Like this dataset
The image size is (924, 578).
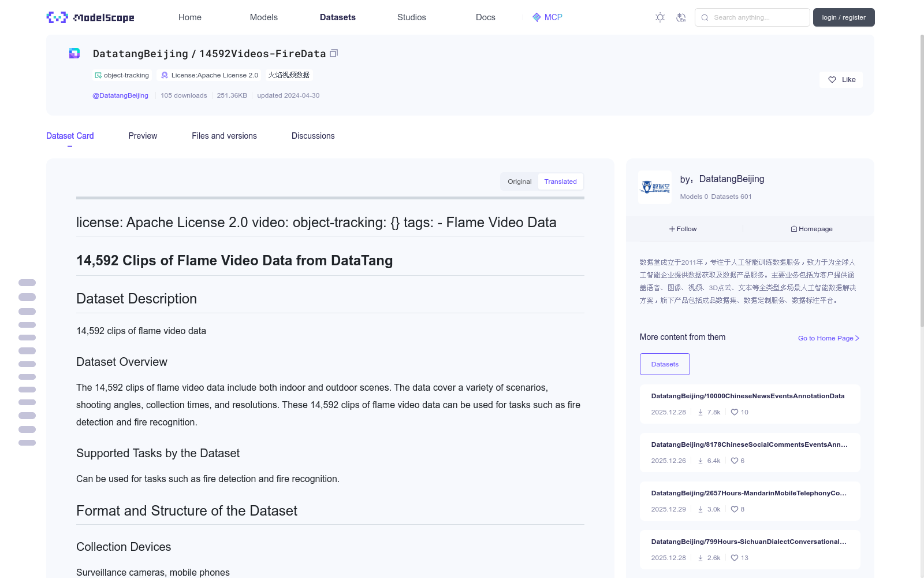pyautogui.click(x=841, y=80)
